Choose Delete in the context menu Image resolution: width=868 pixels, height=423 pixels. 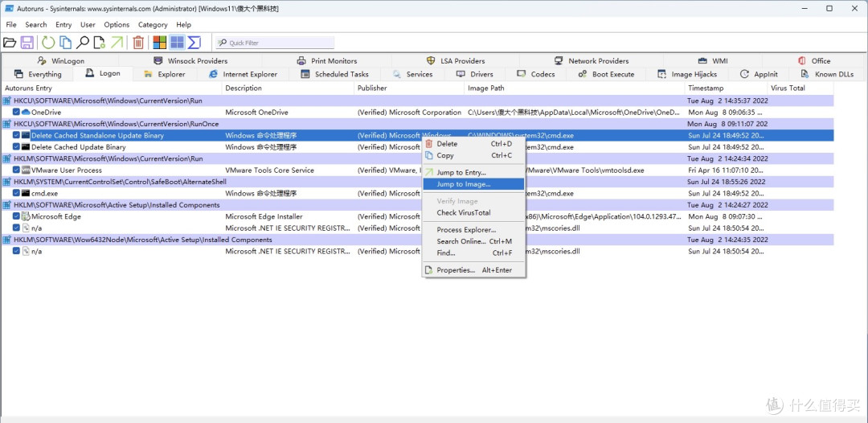473,144
